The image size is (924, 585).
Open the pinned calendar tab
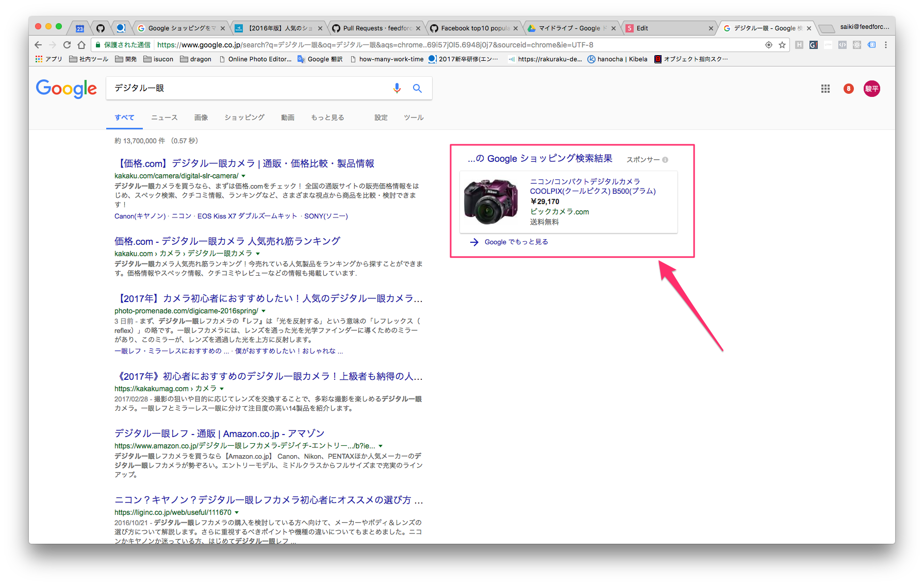pyautogui.click(x=80, y=28)
